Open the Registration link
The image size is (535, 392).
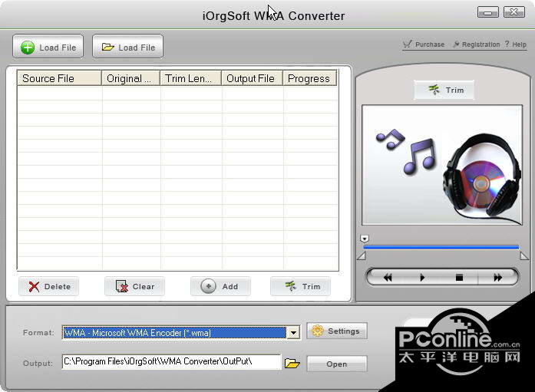click(477, 44)
